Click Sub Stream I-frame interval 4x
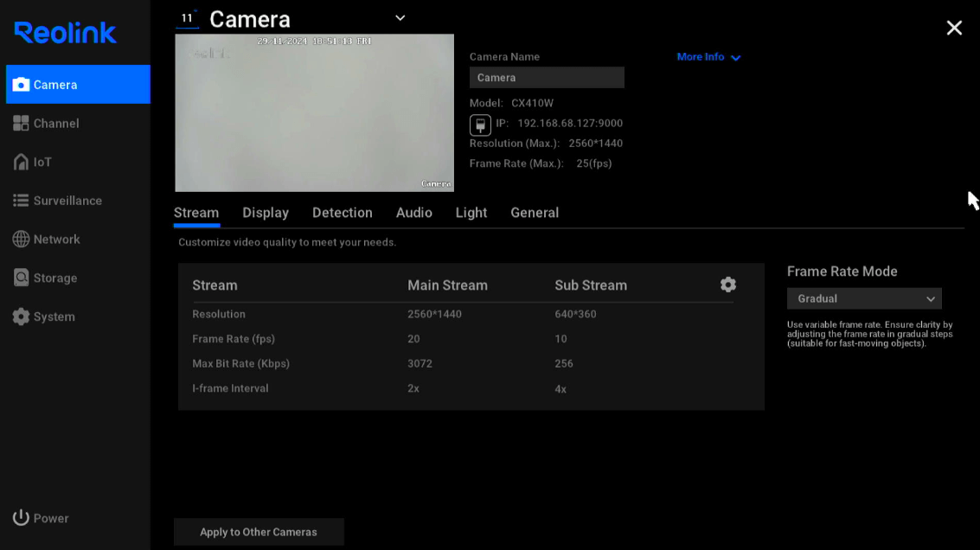980x550 pixels. (560, 389)
